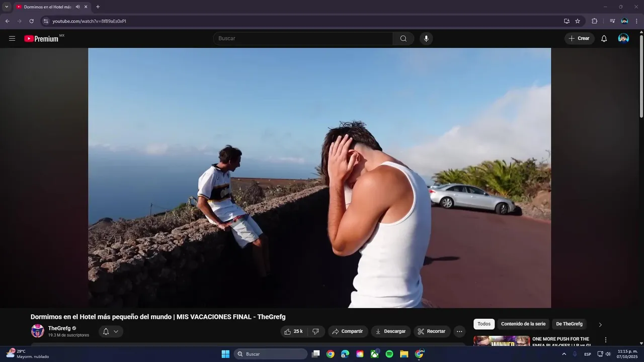Click into the YouTube Buscar field

point(303,39)
